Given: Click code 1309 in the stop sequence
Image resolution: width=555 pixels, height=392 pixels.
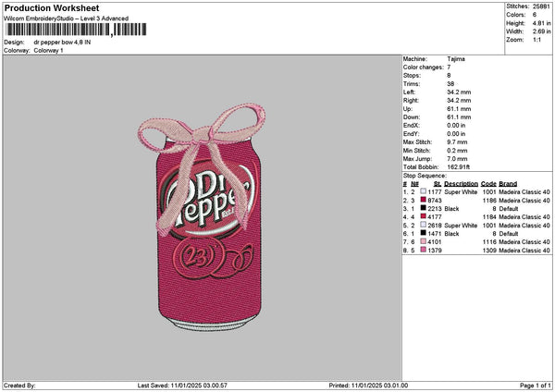Looking at the screenshot, I should 489,251.
